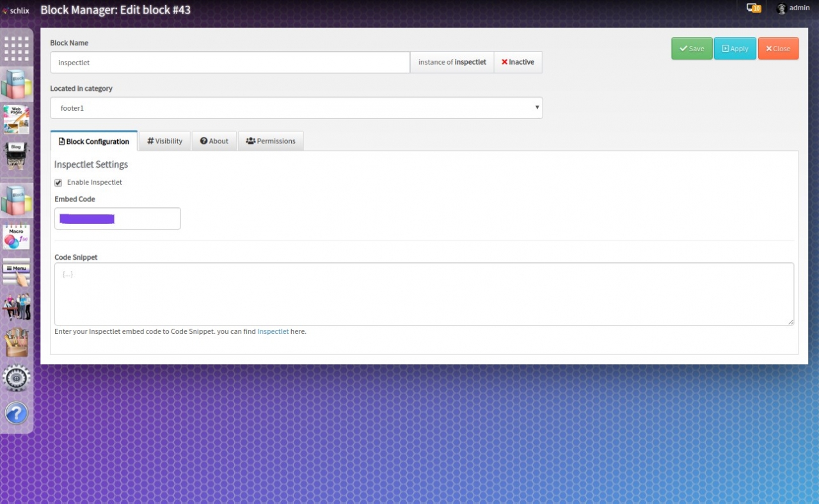
Task: Click the orange Close button
Action: (x=778, y=49)
